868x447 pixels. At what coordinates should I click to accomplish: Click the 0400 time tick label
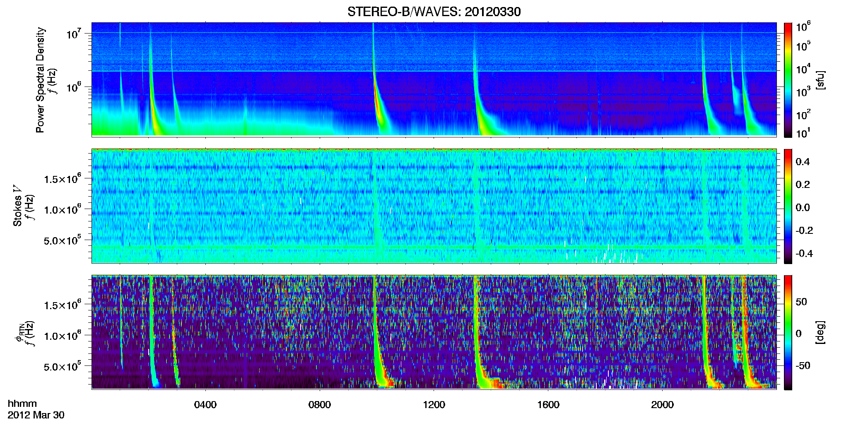tap(205, 404)
